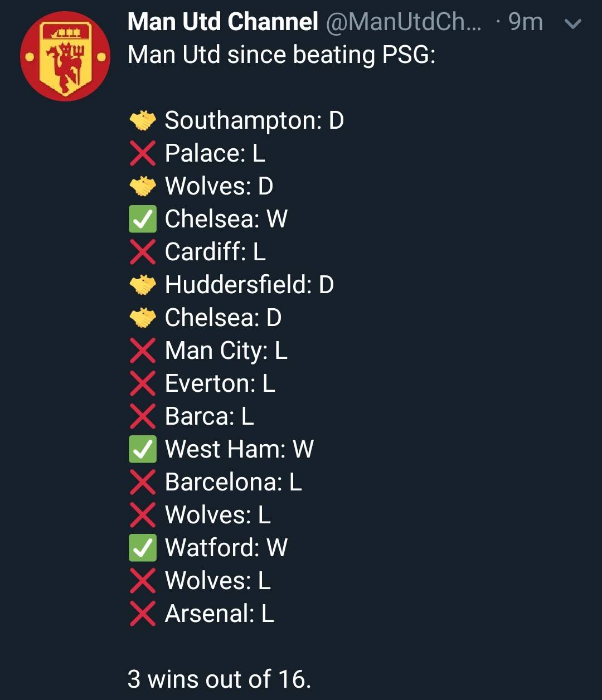Click the red cross beside Barcelona
Screen dimensions: 602x700
[x=143, y=483]
